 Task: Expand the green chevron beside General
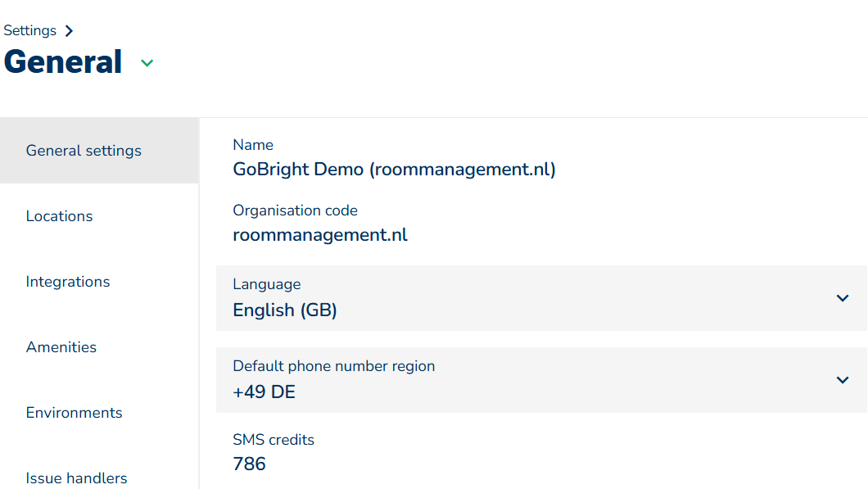click(147, 63)
